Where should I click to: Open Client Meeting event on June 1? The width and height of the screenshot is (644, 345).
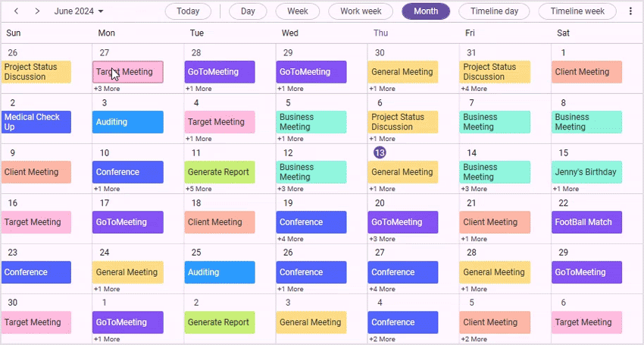[586, 72]
